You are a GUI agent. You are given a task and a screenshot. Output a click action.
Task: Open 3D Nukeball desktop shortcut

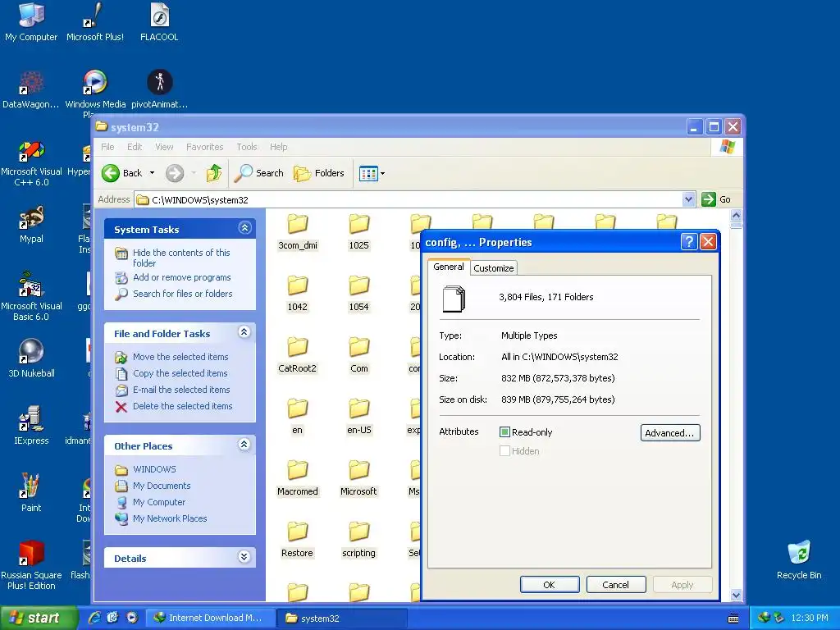click(x=31, y=358)
